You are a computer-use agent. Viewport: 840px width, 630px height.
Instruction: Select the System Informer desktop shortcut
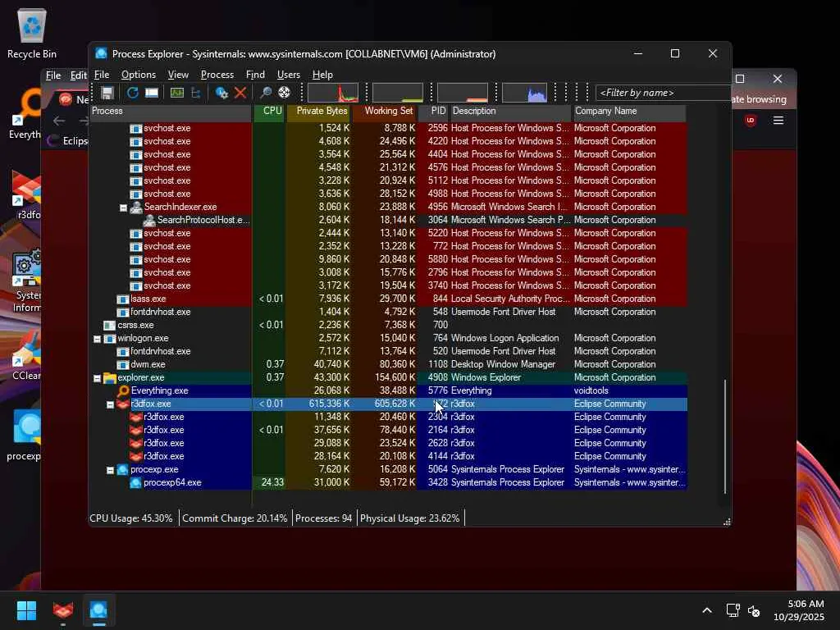[25, 281]
